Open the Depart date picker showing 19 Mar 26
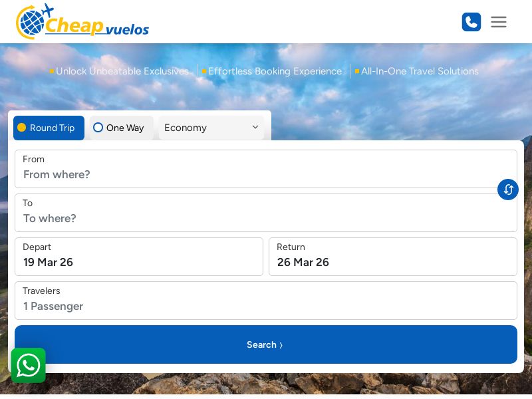 click(x=139, y=257)
